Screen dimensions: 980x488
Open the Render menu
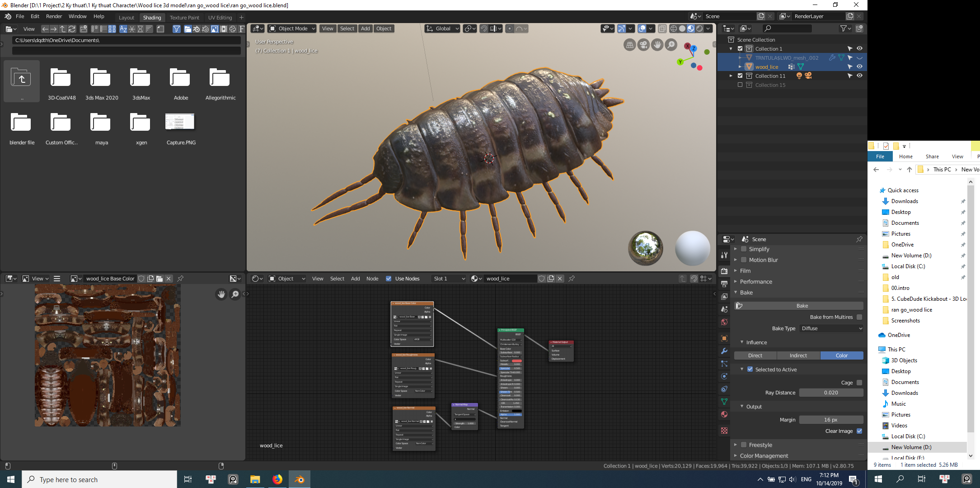click(54, 16)
